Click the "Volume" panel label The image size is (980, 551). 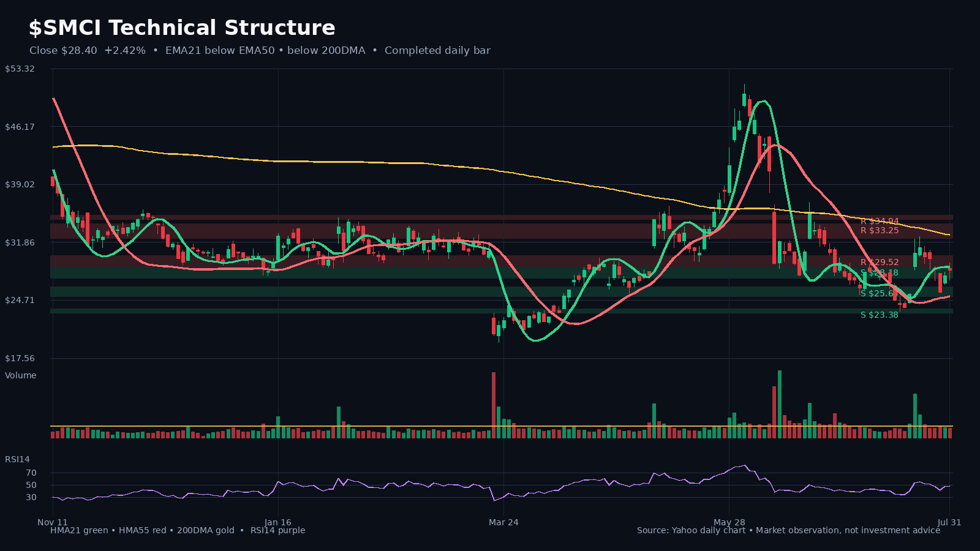21,375
